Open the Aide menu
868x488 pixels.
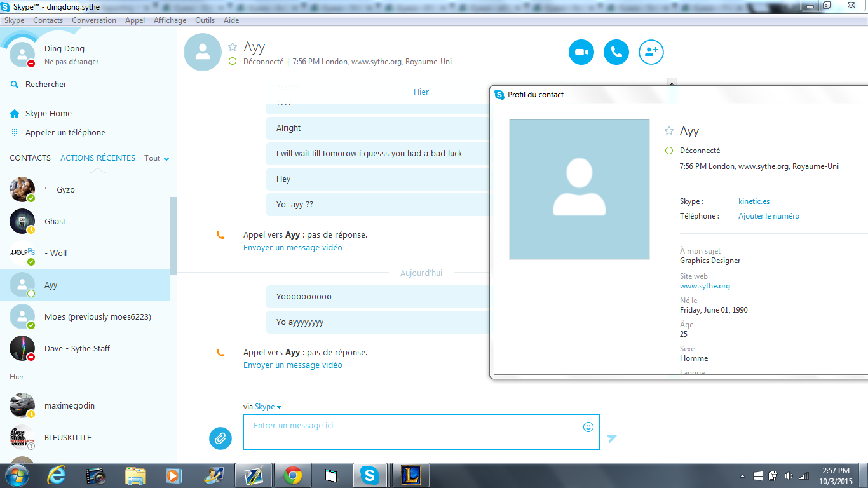pos(232,20)
